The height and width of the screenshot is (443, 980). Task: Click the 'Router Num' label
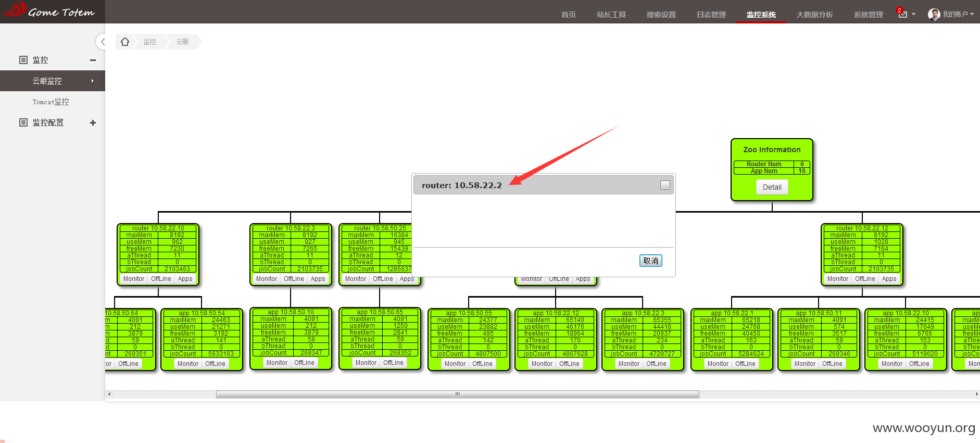(x=764, y=164)
